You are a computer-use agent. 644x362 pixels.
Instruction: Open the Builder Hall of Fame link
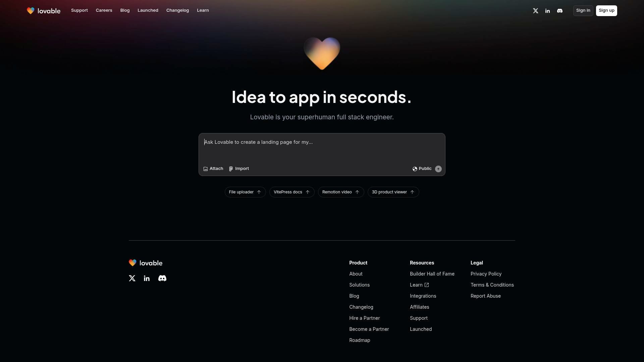click(432, 274)
